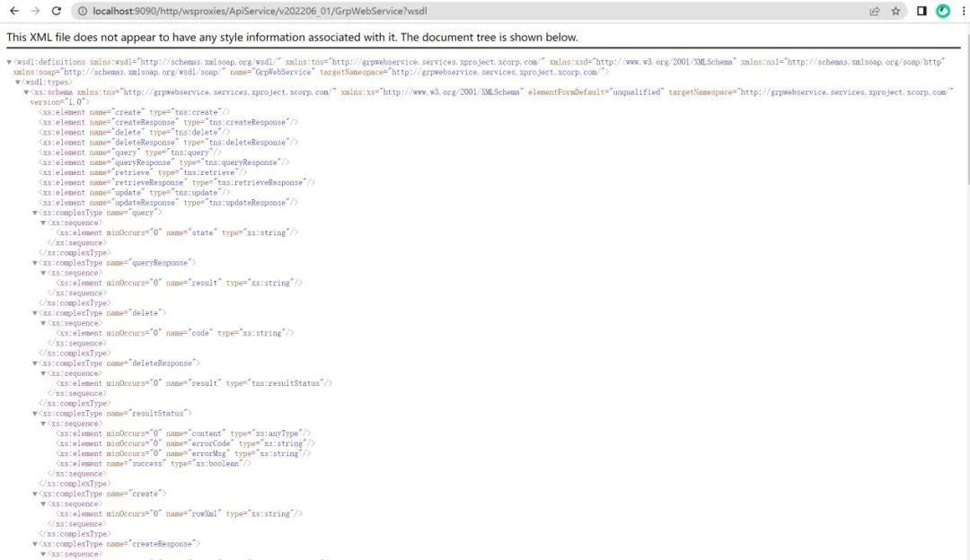Screen dimensions: 970x560
Task: Click the XML no-style-information notice text
Action: pyautogui.click(x=292, y=37)
